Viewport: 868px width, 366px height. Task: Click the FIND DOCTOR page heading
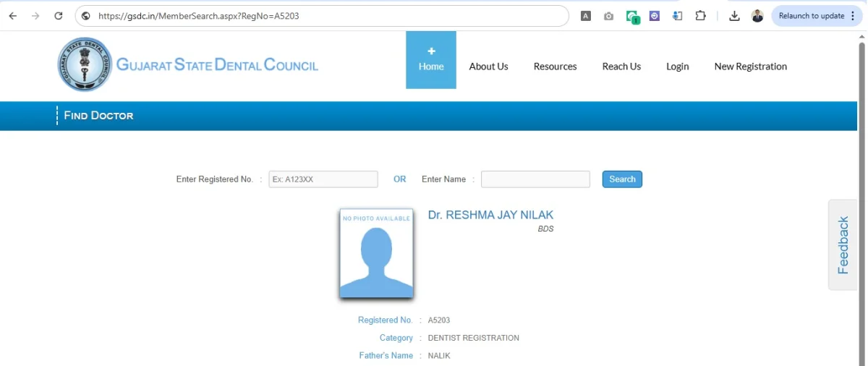tap(98, 116)
